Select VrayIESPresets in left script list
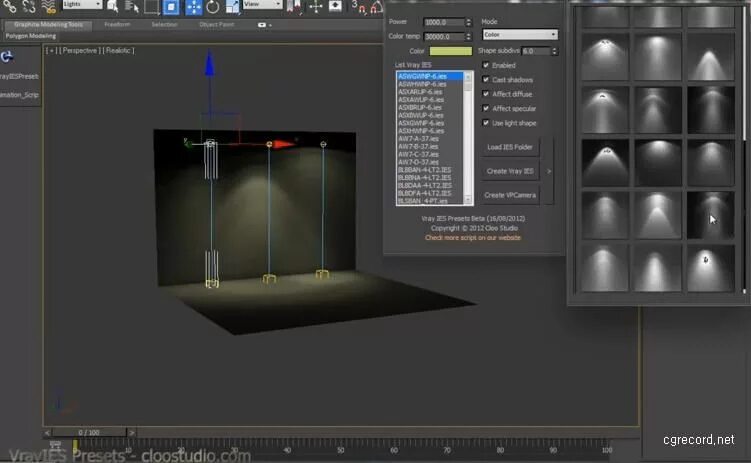Screen dimensions: 751x463 20,76
